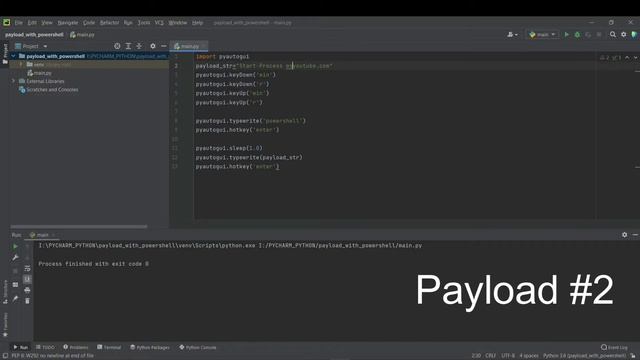This screenshot has width=640, height=360.
Task: Go to next highlighted error arrow
Action: coord(636,58)
